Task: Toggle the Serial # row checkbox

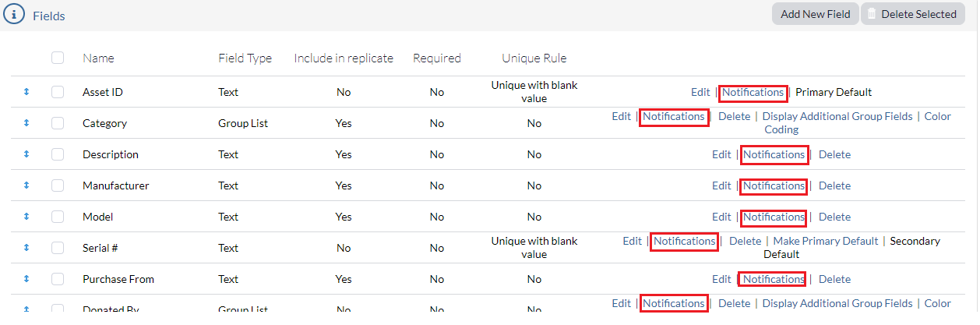Action: click(x=58, y=248)
